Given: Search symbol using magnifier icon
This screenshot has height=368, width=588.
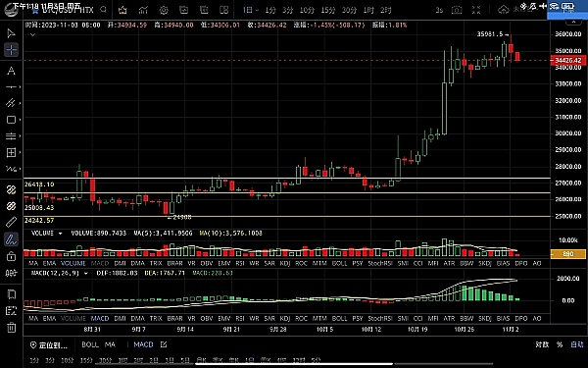Looking at the screenshot, I should tap(104, 10).
